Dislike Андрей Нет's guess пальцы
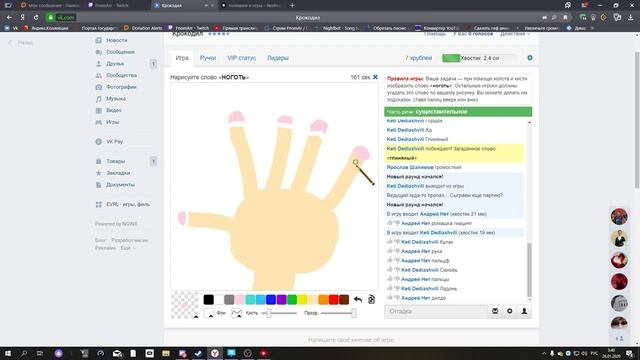Image resolution: width=640 pixels, height=360 pixels. [397, 279]
